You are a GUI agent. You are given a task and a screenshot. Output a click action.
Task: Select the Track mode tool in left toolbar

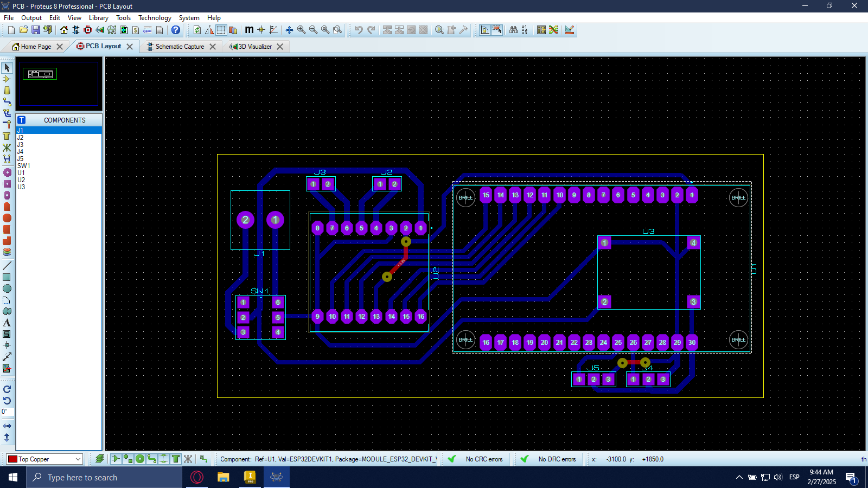[x=7, y=102]
